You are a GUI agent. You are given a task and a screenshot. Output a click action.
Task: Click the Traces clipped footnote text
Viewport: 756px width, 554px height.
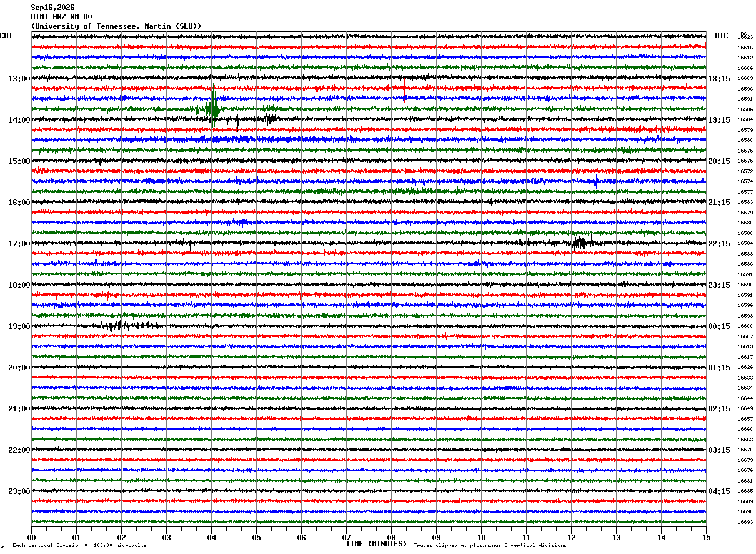point(490,545)
